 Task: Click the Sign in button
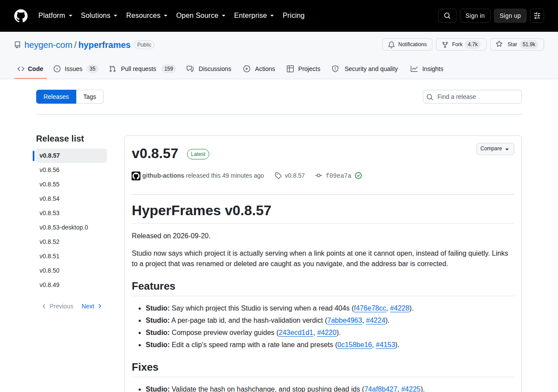coord(475,16)
